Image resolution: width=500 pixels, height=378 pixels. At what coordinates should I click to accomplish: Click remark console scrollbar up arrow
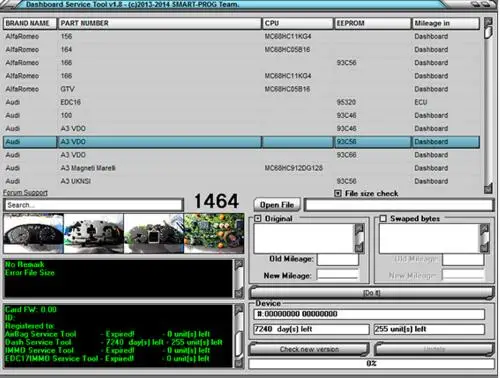coord(239,264)
